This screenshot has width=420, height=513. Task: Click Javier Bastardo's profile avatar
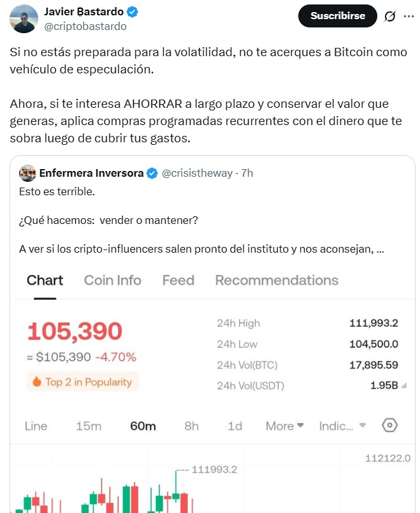coord(22,19)
